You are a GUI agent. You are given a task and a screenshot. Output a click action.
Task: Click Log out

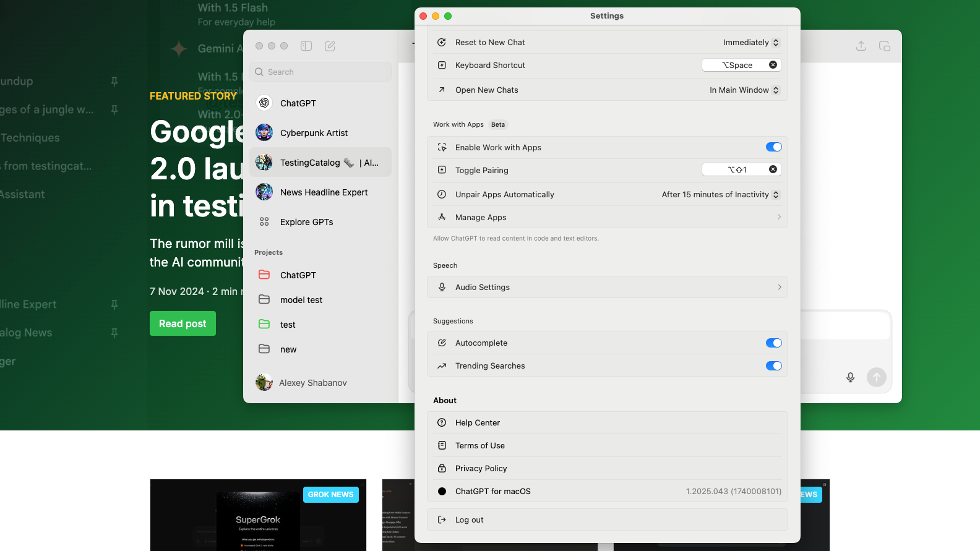[608, 520]
